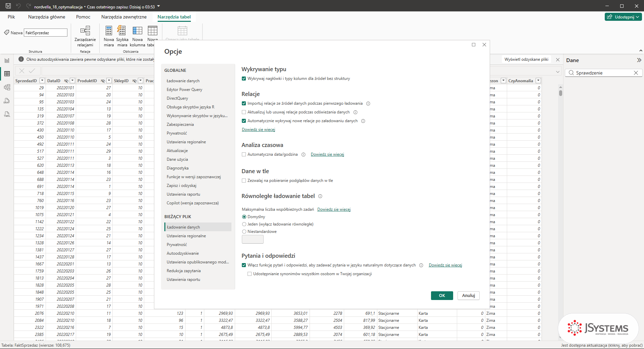Click the Sprawdzenie search field in Dane pane
The image size is (644, 349).
click(603, 73)
